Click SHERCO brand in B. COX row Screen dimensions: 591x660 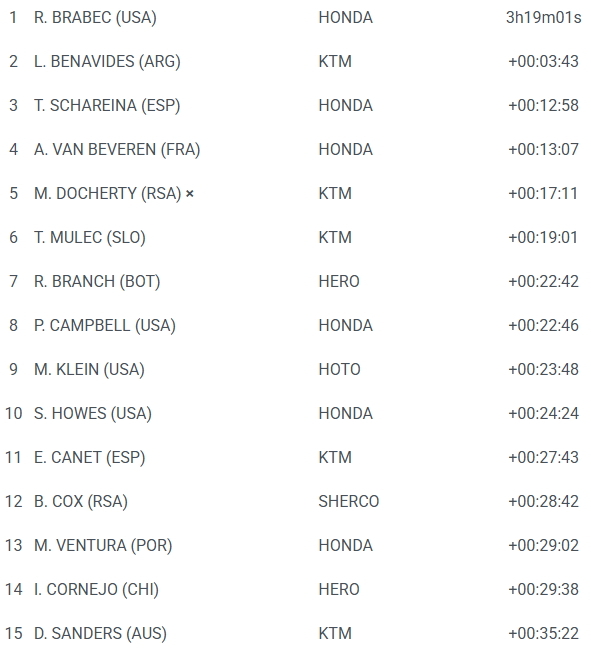[x=349, y=501]
